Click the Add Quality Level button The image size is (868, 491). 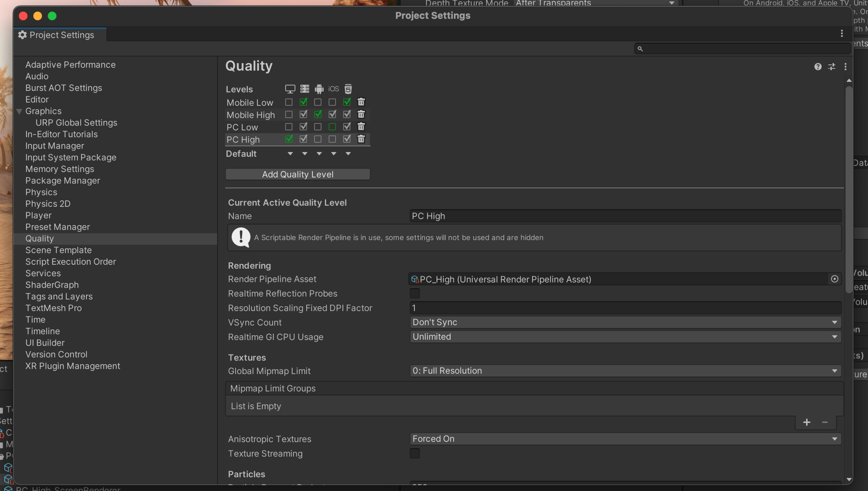click(297, 174)
